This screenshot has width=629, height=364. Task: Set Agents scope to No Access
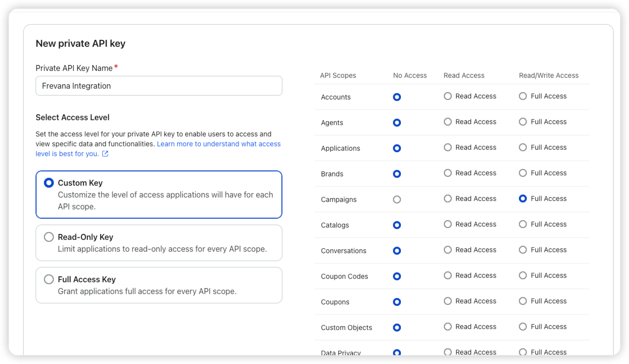click(x=397, y=123)
